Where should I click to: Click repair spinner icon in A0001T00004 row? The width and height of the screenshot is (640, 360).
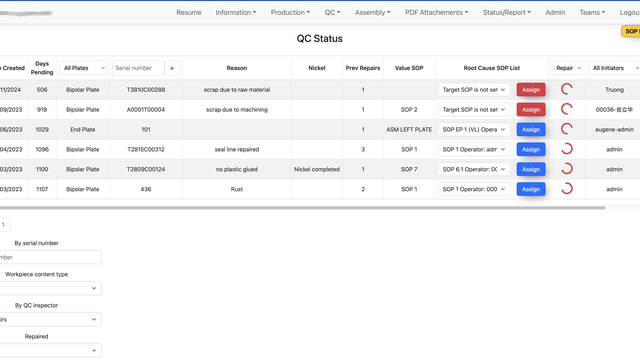(x=567, y=109)
